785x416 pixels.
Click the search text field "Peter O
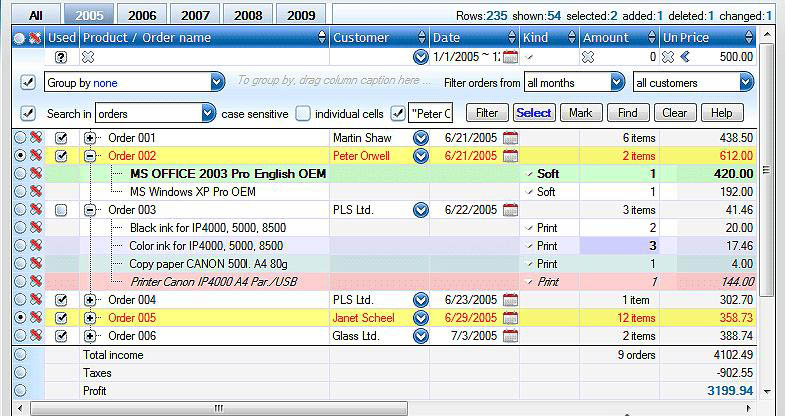(431, 114)
